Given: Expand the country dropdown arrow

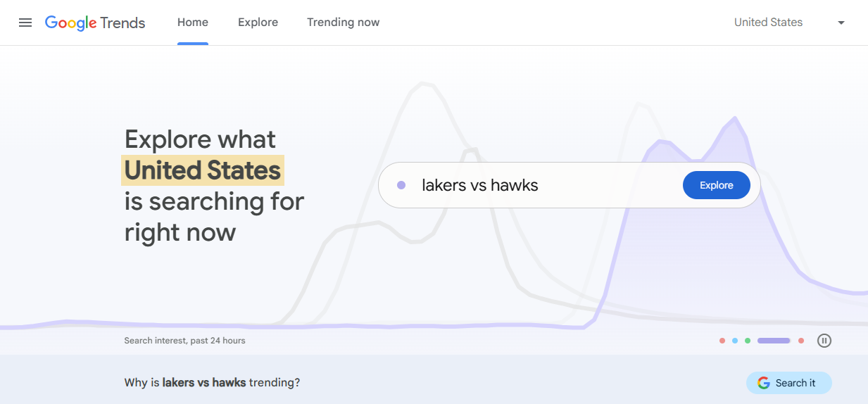Looking at the screenshot, I should [x=841, y=23].
